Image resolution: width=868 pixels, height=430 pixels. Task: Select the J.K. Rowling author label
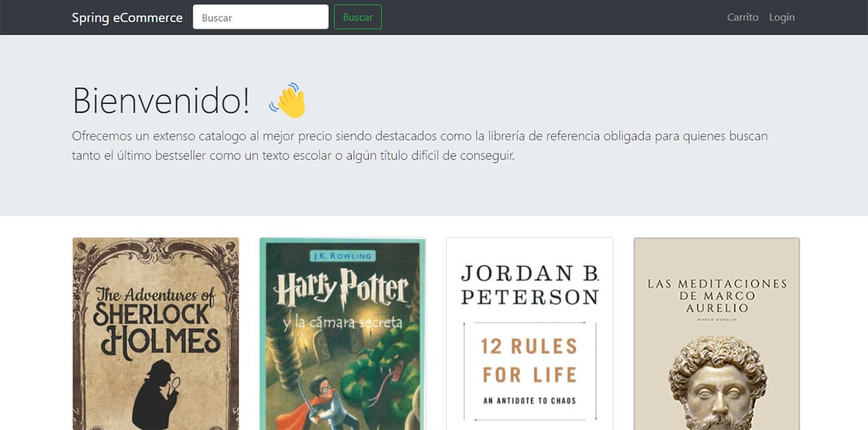point(341,256)
